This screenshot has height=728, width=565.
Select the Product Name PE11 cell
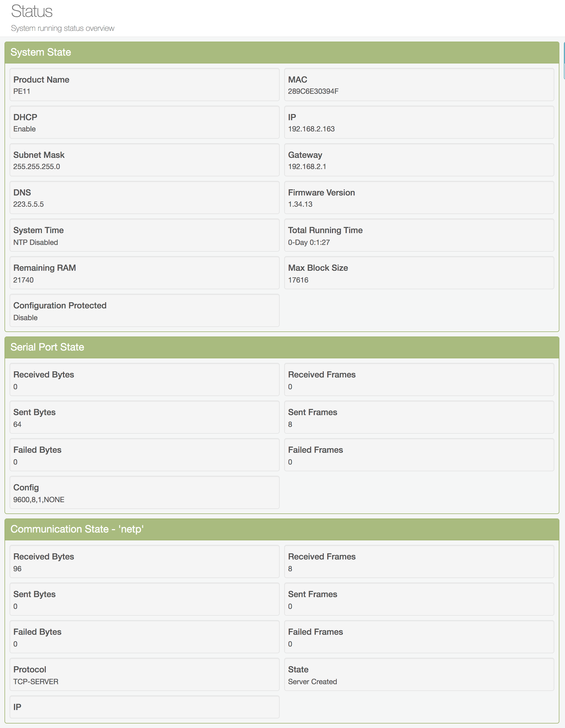[x=144, y=85]
